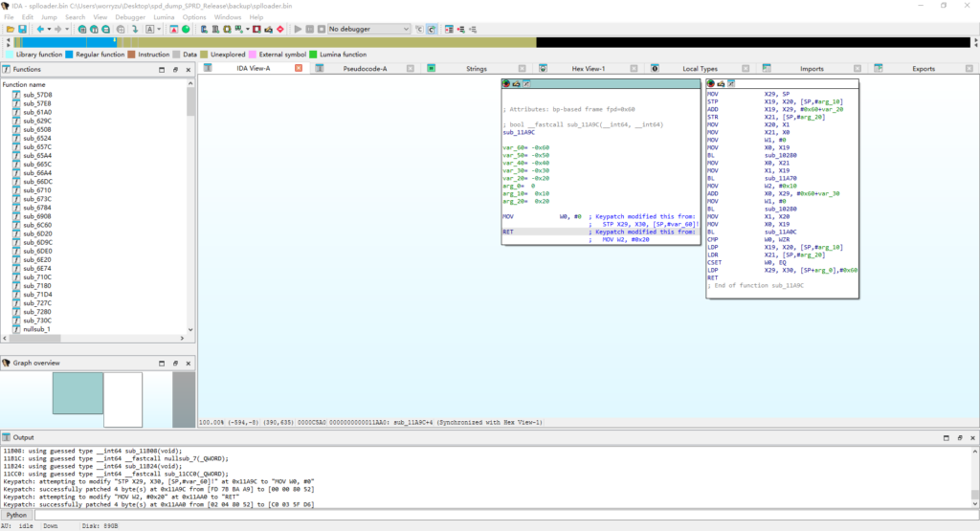Click the grey forward jump arrow

coord(57,30)
